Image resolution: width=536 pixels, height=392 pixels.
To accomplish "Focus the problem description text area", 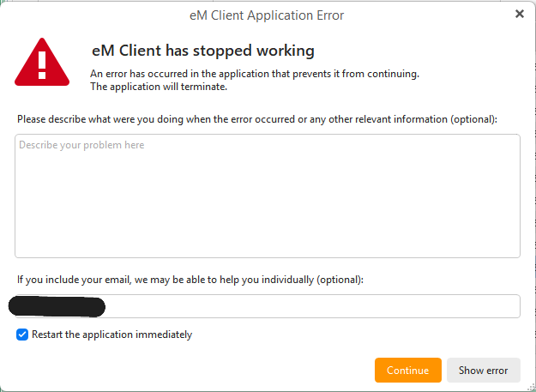I will 268,196.
